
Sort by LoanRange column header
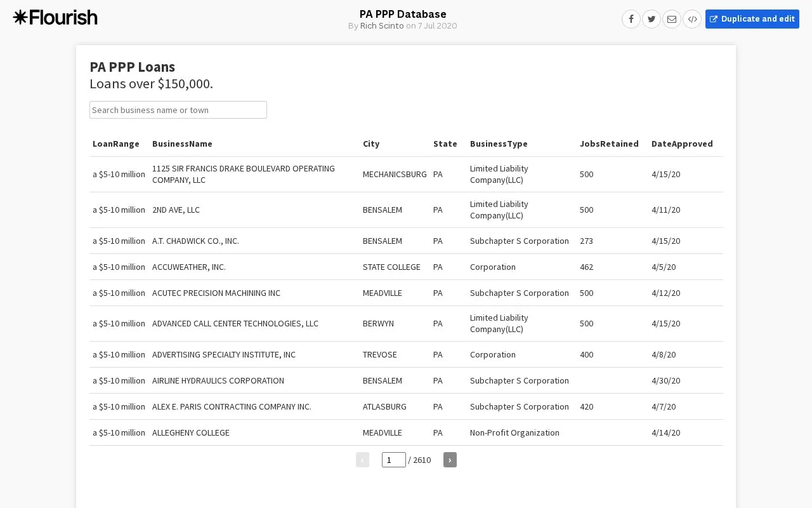pos(116,144)
